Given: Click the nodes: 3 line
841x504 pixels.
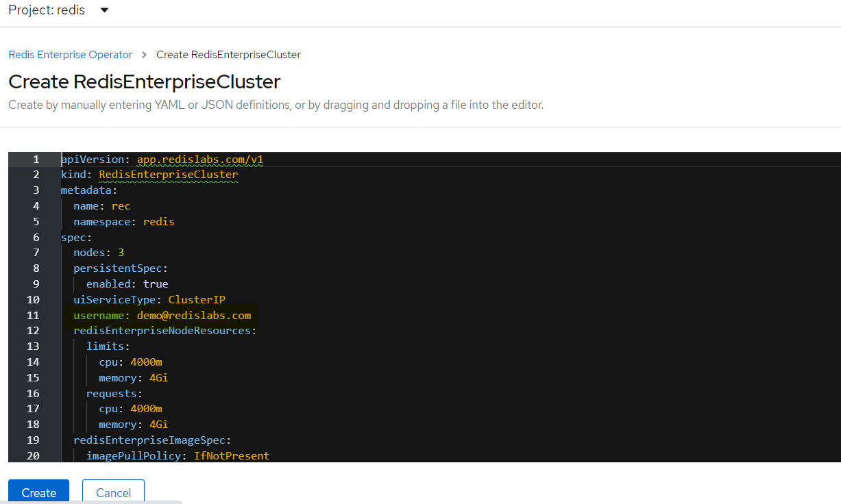Looking at the screenshot, I should pos(99,252).
